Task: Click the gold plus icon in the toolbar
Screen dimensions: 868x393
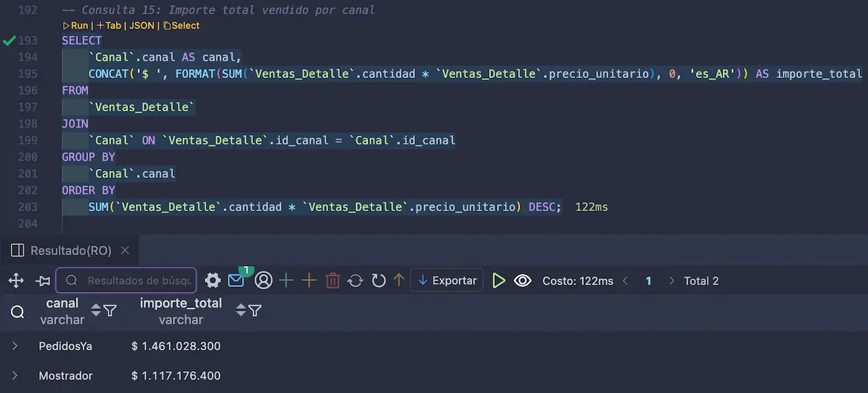Action: [x=309, y=280]
